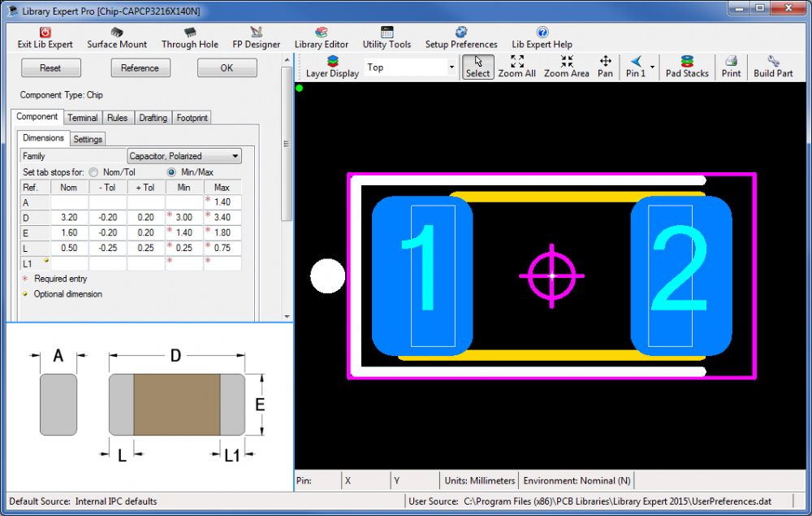Switch to the Terminal tab
Screen dimensions: 812x516
[82, 118]
